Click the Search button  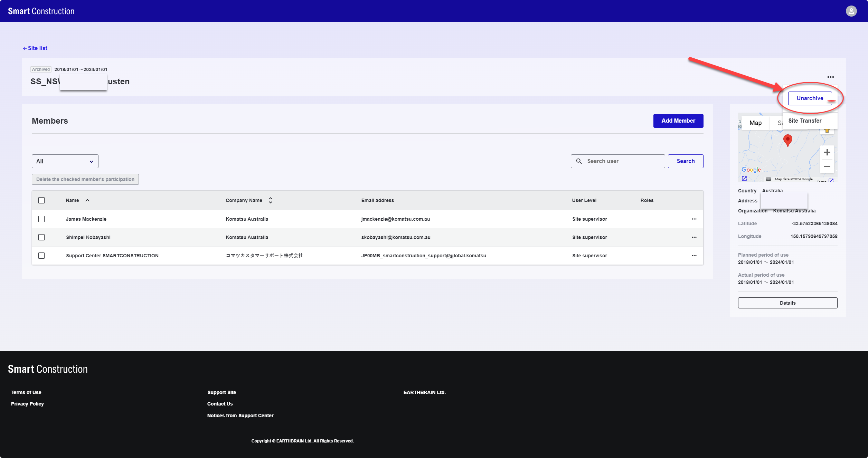(685, 161)
